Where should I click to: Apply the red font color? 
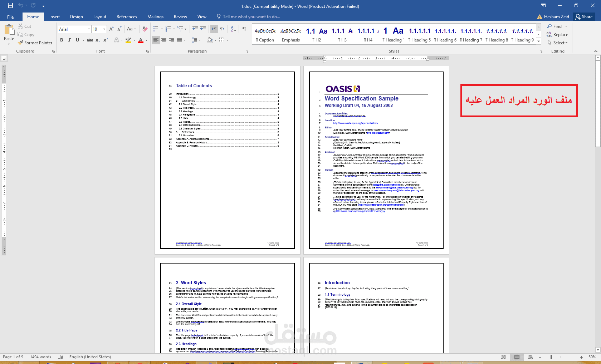141,40
